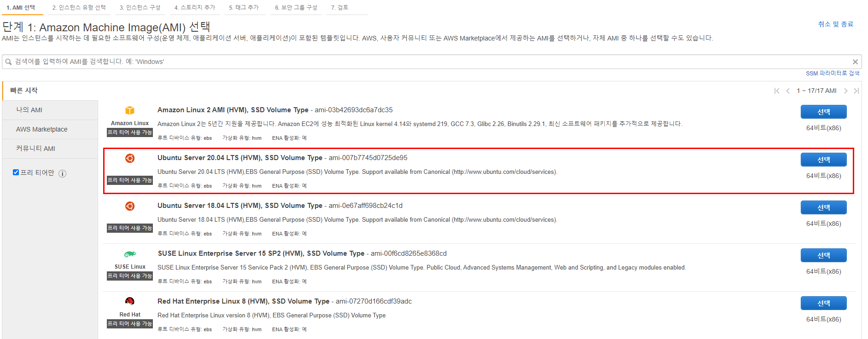
Task: Open the 3. 인스턴스 구성 tab
Action: tap(140, 8)
